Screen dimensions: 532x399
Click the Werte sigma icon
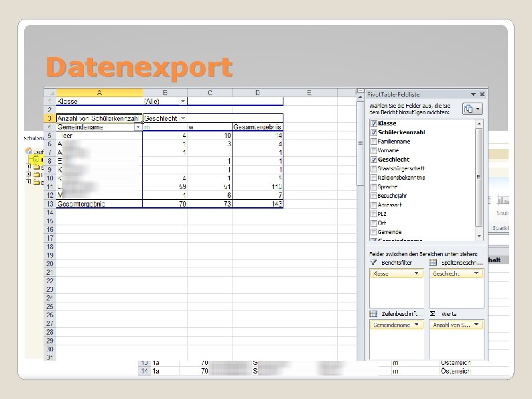pos(433,314)
